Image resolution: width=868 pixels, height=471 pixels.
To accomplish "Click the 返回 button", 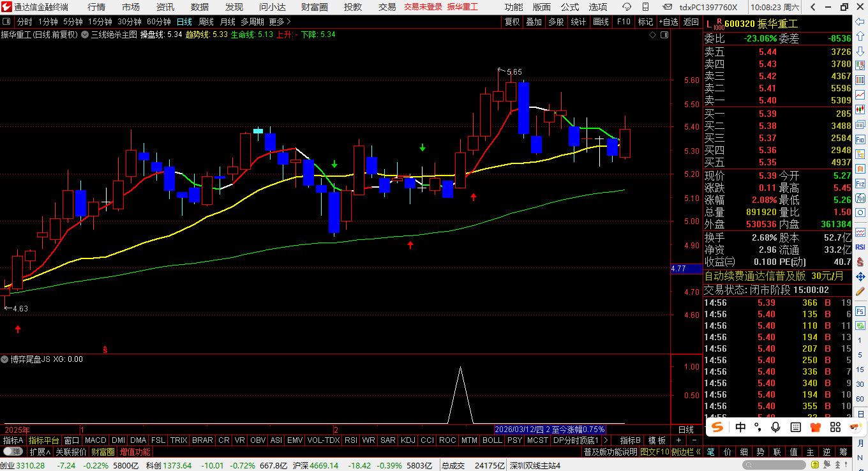I will [691, 22].
